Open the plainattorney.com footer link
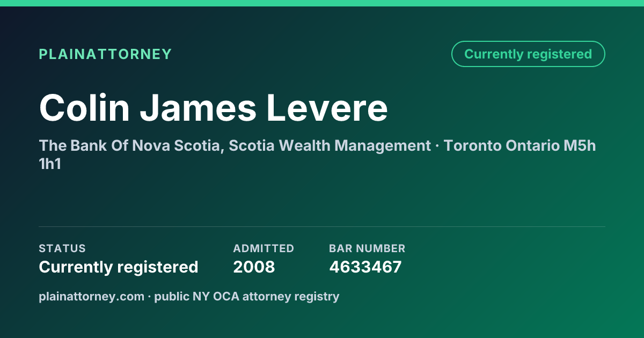The width and height of the screenshot is (644, 338). pyautogui.click(x=92, y=296)
